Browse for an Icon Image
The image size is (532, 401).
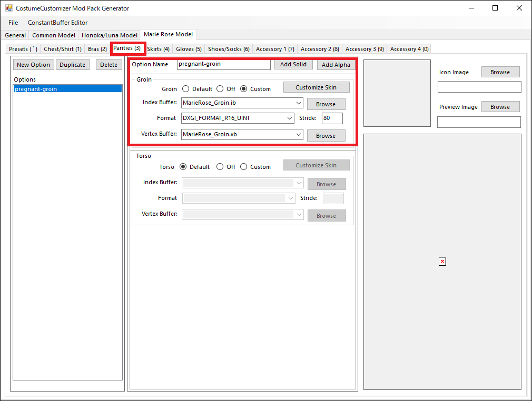(500, 72)
